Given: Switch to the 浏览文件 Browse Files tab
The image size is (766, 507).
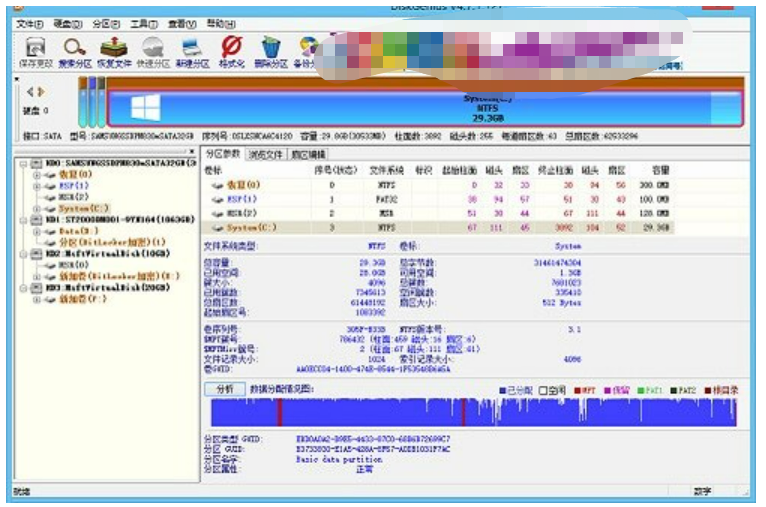Looking at the screenshot, I should click(x=266, y=155).
